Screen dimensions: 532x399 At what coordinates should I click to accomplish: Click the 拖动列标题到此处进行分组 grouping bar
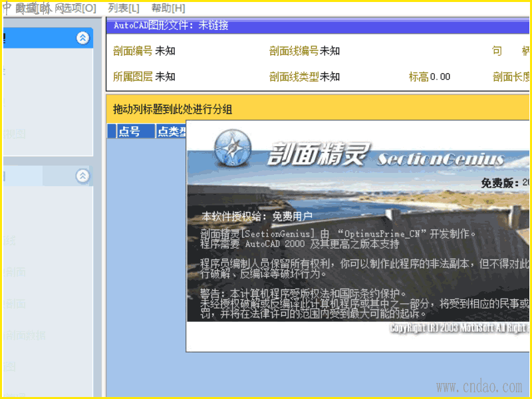pyautogui.click(x=317, y=109)
